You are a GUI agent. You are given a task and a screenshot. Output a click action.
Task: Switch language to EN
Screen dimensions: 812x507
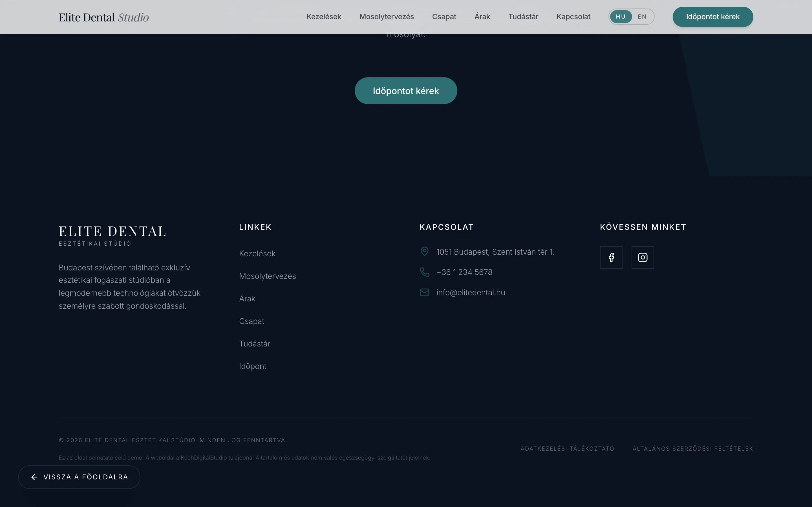[x=642, y=17]
